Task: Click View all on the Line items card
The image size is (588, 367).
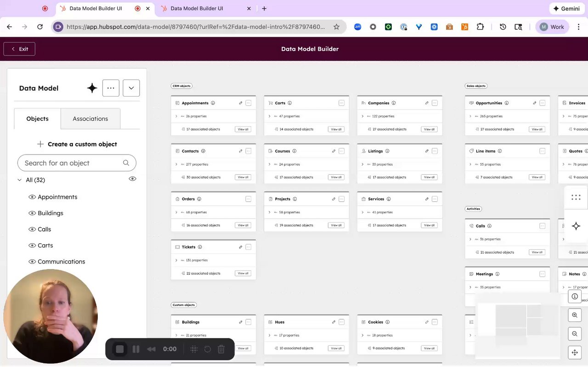Action: (x=537, y=177)
